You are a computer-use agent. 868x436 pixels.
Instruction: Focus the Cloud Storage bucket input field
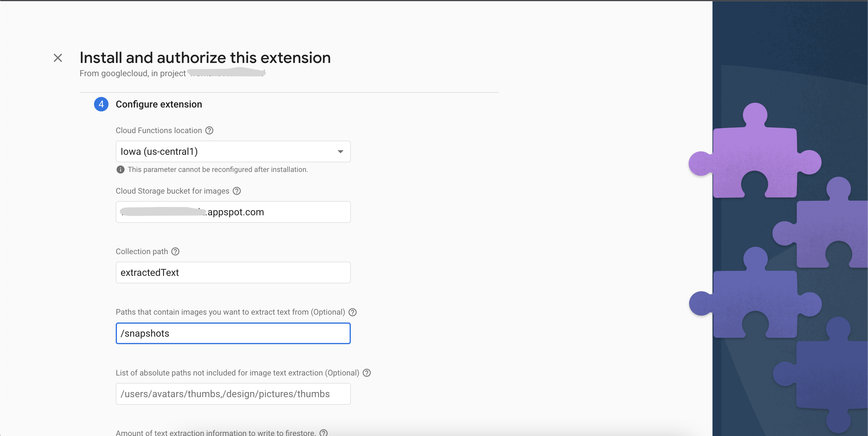tap(233, 212)
